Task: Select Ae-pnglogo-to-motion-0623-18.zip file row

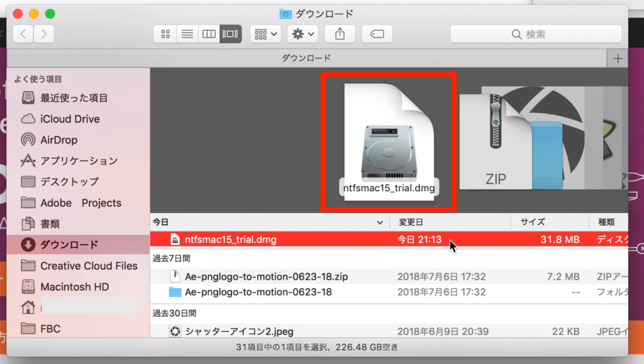Action: pyautogui.click(x=389, y=277)
